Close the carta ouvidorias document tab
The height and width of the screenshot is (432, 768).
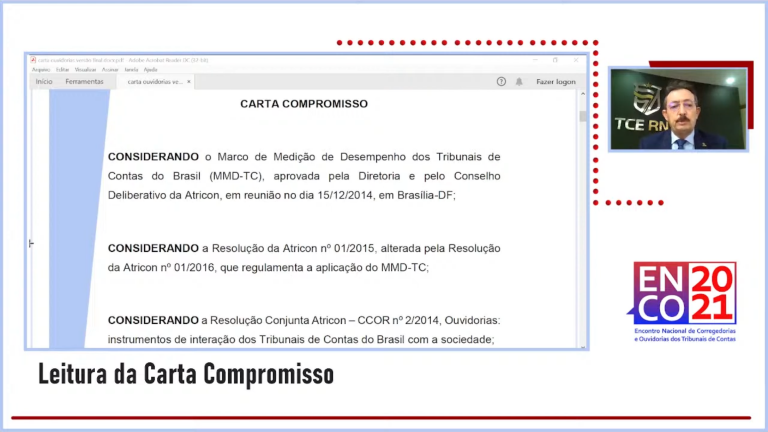click(189, 82)
